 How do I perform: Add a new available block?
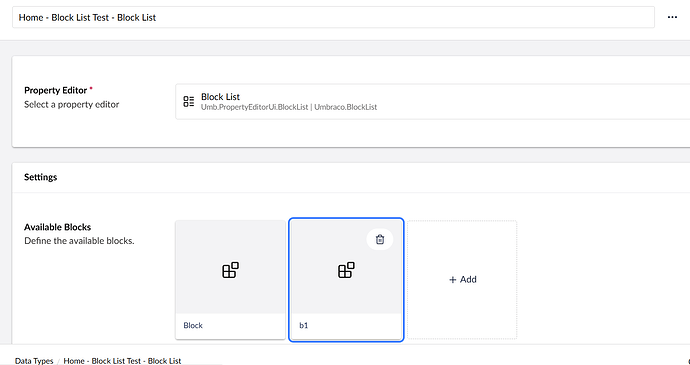click(462, 280)
